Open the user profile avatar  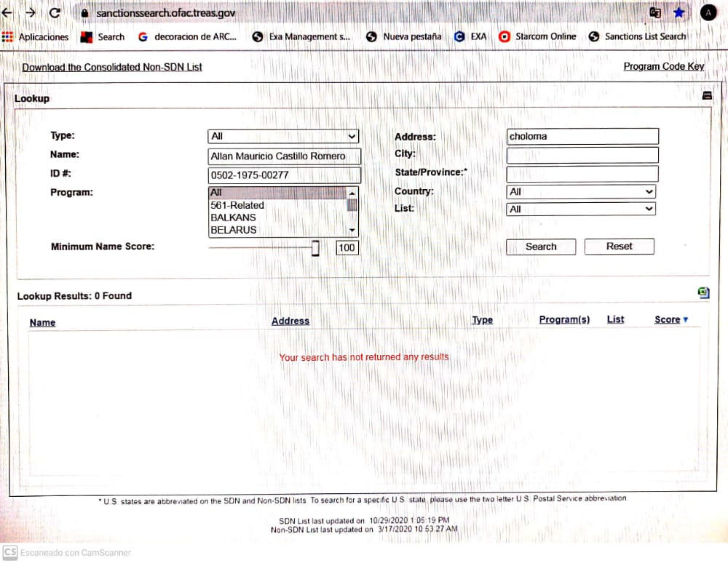click(708, 12)
